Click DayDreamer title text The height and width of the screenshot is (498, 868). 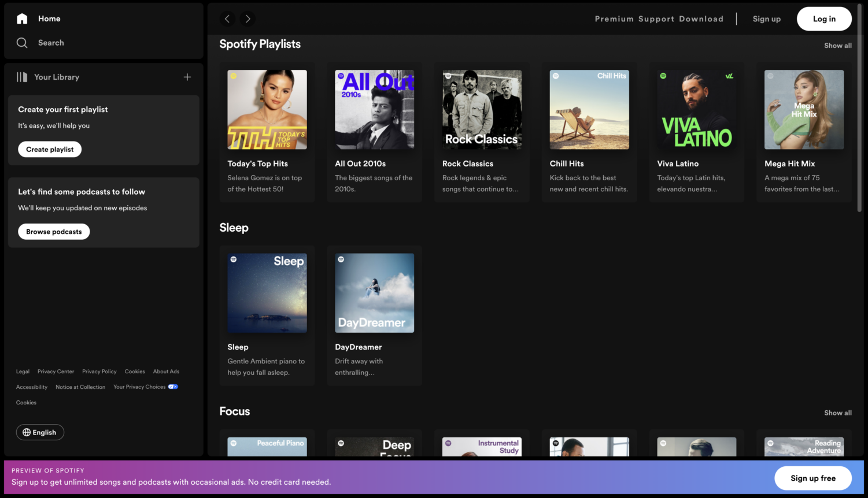pos(359,347)
